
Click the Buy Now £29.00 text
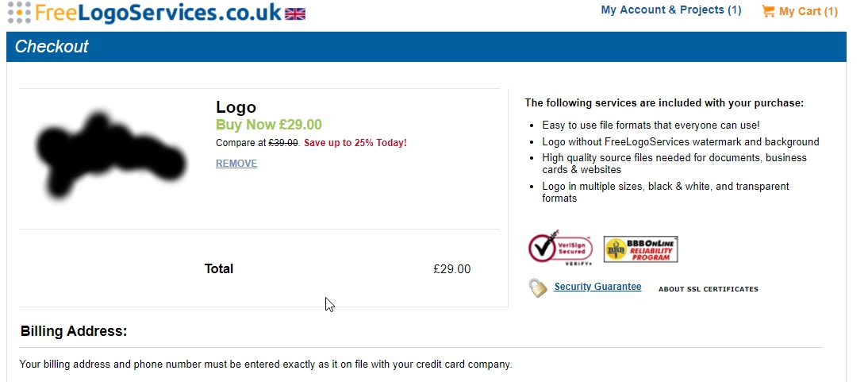269,125
